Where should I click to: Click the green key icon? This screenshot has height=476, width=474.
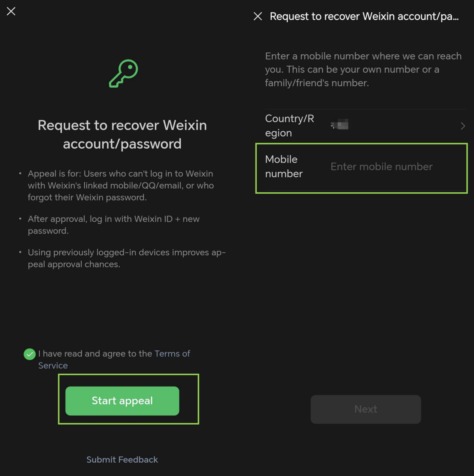123,73
